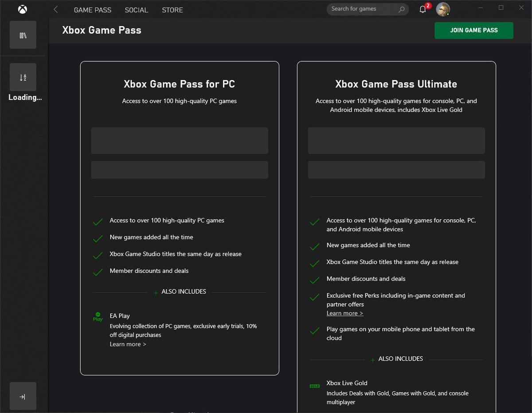Click the Xbox Live Gold title text
The image size is (532, 413).
tap(347, 383)
